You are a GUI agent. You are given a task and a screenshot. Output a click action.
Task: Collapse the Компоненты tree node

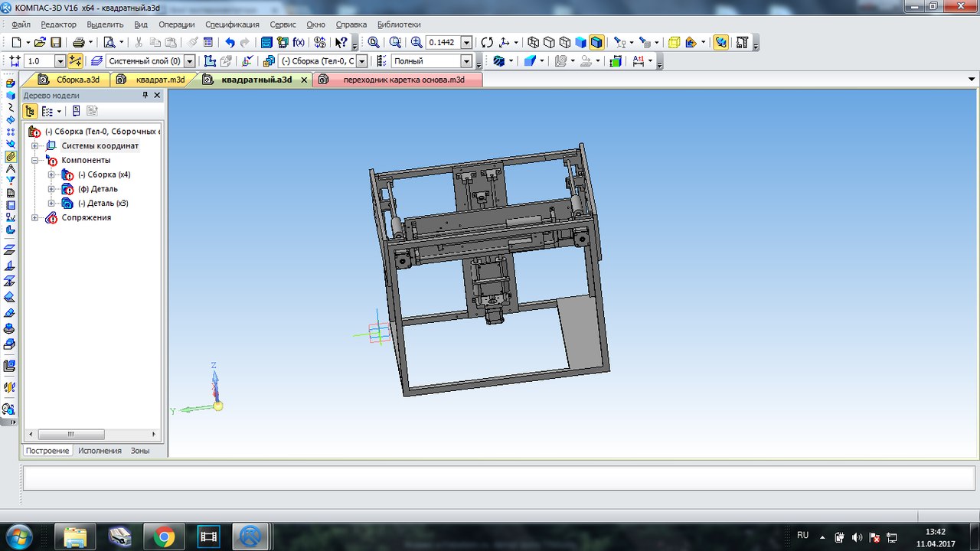35,161
